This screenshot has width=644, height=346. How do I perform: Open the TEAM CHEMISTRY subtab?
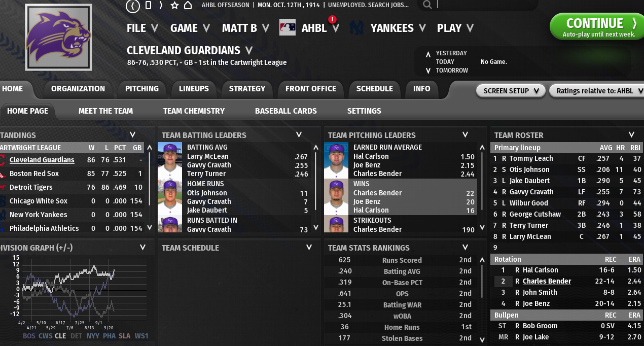[x=194, y=111]
